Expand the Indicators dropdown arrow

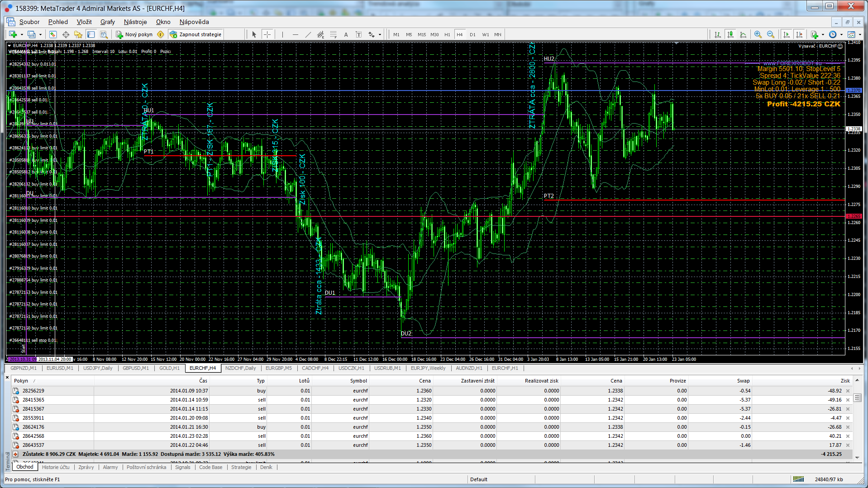click(823, 34)
